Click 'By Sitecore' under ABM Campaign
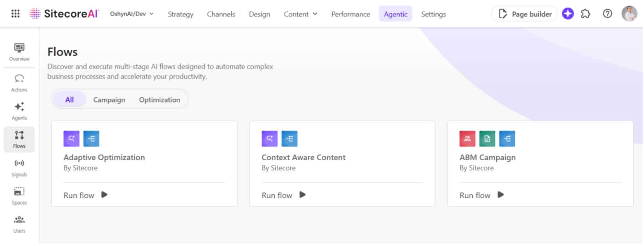The height and width of the screenshot is (246, 644). pyautogui.click(x=476, y=168)
